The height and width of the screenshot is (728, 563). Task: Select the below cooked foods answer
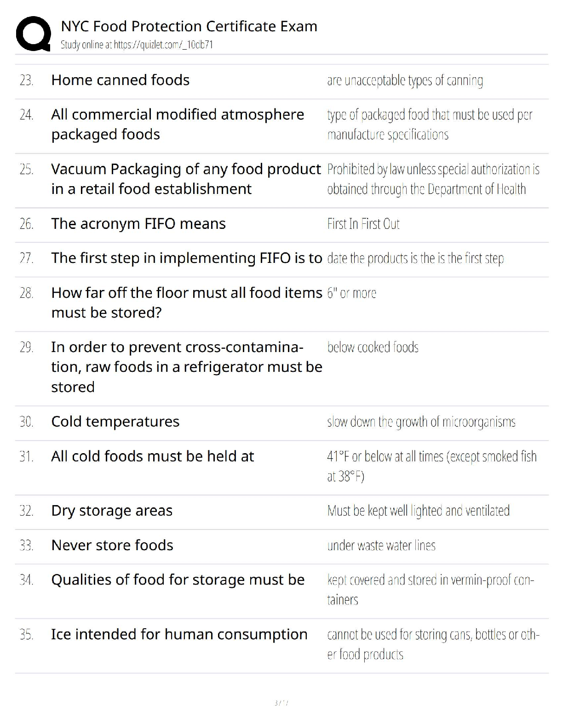point(373,347)
